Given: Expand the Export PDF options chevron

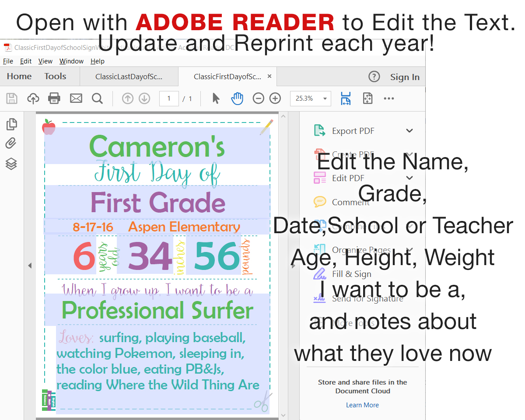Looking at the screenshot, I should click(409, 130).
